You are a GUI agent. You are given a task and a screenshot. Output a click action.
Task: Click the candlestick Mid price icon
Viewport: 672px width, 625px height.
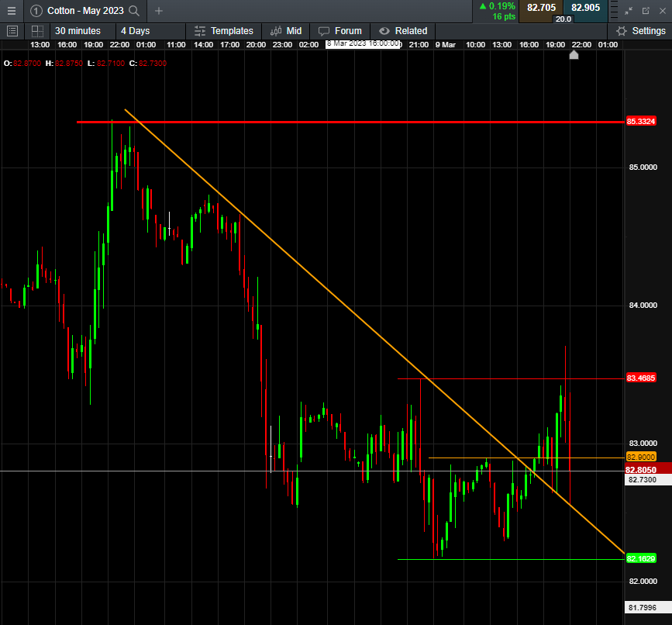tap(276, 31)
